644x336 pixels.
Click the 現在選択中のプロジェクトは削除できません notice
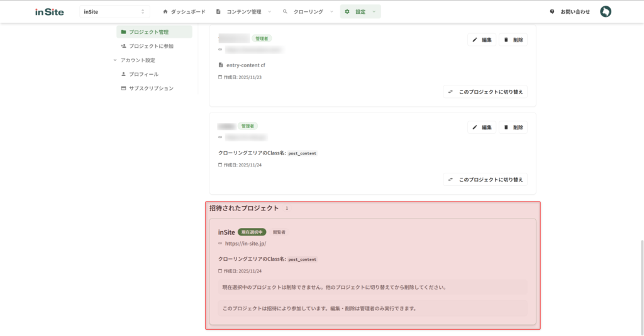click(372, 287)
